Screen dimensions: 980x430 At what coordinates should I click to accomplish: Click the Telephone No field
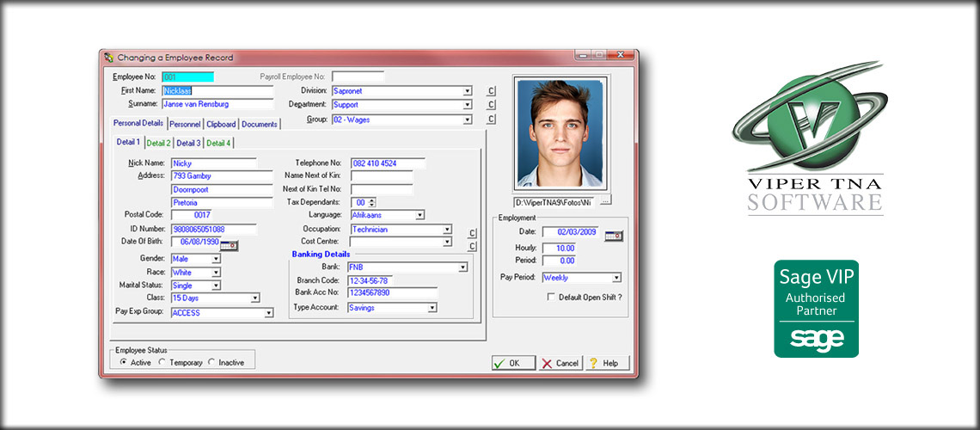pyautogui.click(x=388, y=163)
